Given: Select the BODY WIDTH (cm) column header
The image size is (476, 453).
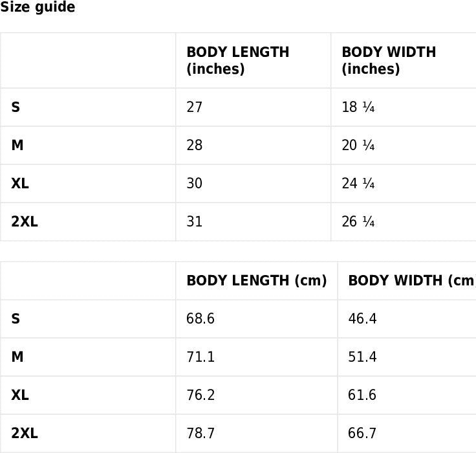Looking at the screenshot, I should 412,281.
